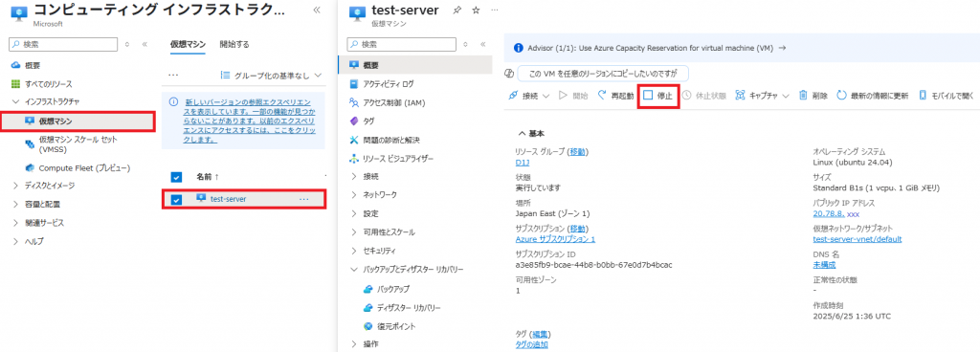Switch to the 仮想マシン tab
The width and height of the screenshot is (980, 352).
[189, 44]
